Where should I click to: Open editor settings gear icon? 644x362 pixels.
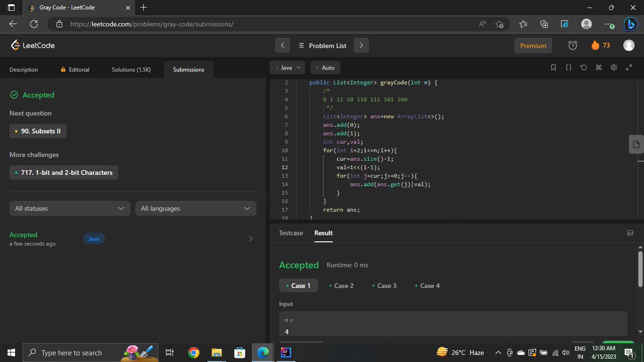(614, 68)
